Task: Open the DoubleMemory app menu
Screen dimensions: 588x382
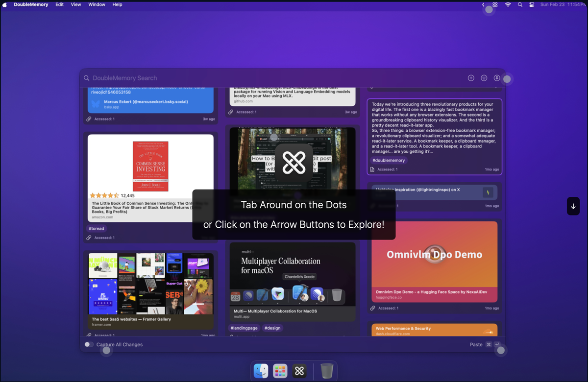Action: (x=31, y=4)
